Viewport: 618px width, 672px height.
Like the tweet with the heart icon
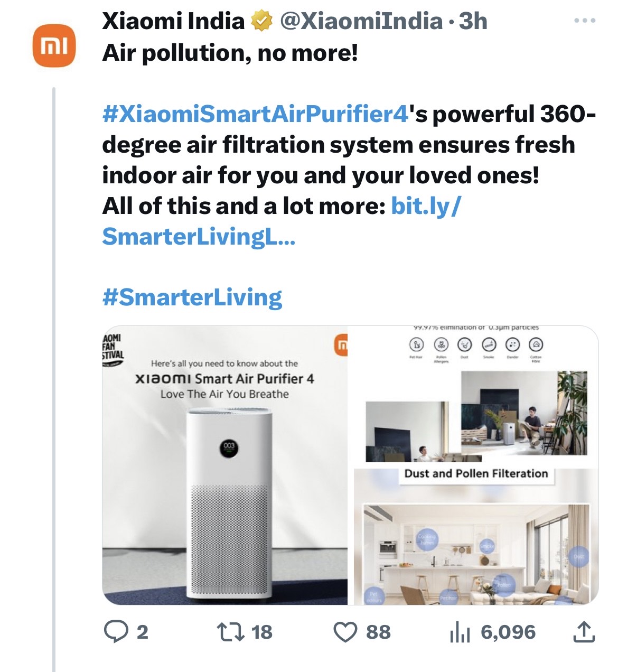pos(346,632)
